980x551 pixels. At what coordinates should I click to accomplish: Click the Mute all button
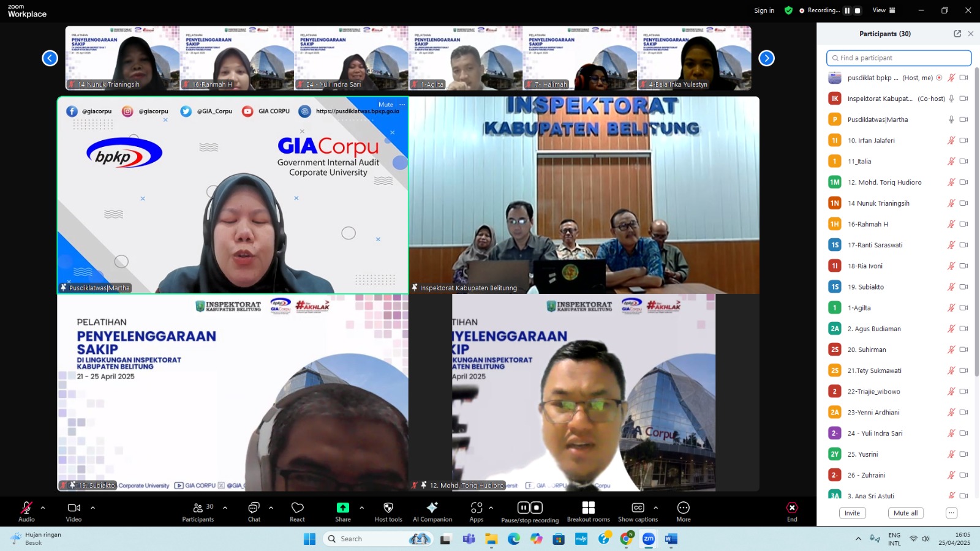pos(905,513)
